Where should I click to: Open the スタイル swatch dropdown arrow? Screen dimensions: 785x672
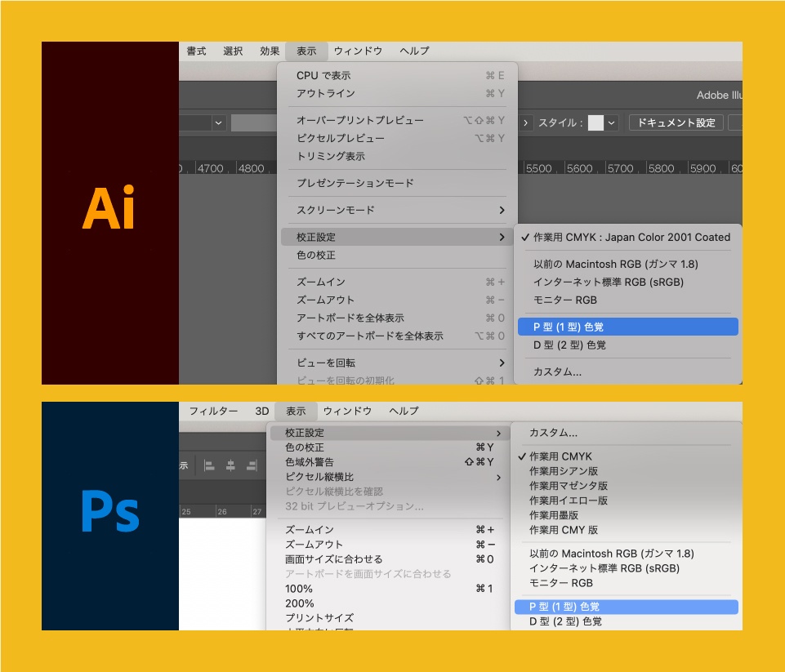pyautogui.click(x=611, y=123)
